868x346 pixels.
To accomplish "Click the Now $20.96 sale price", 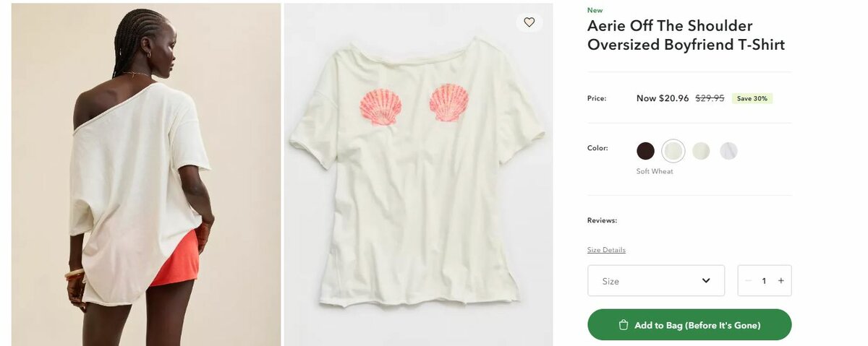I will point(662,98).
